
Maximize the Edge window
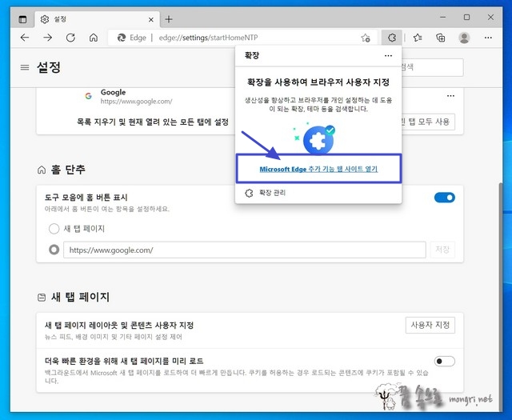pyautogui.click(x=467, y=18)
